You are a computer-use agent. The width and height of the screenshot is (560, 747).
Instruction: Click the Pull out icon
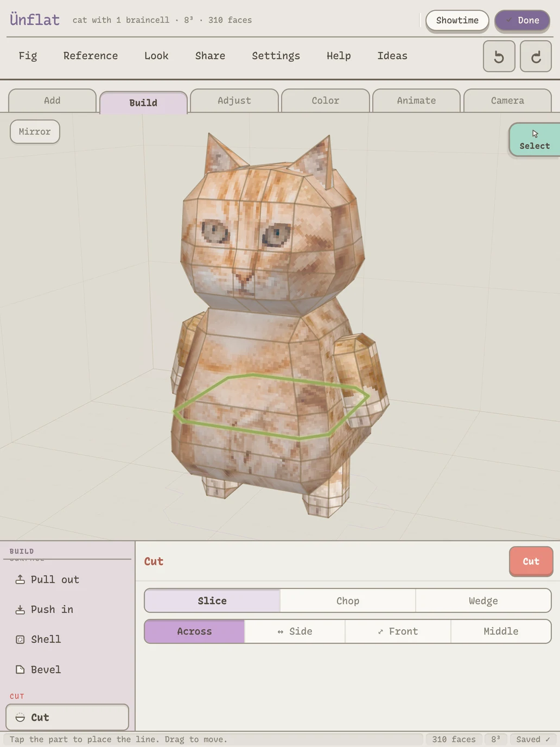click(20, 579)
